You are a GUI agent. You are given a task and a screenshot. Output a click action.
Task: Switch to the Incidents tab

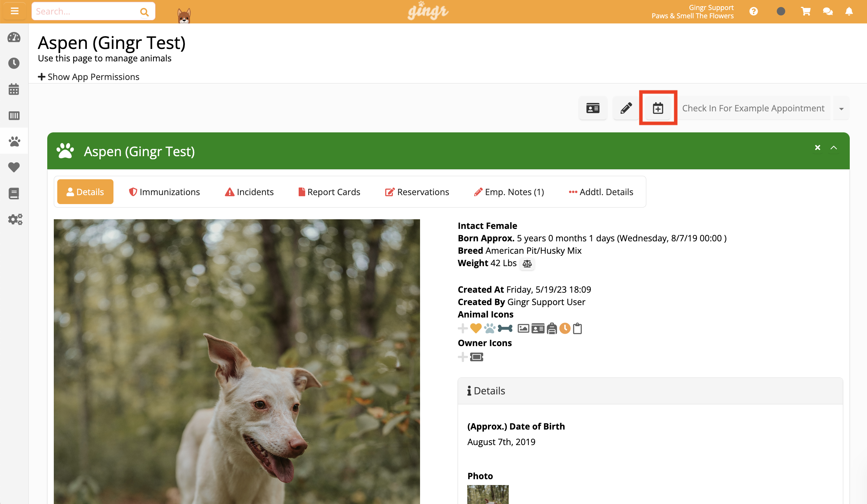(x=249, y=192)
